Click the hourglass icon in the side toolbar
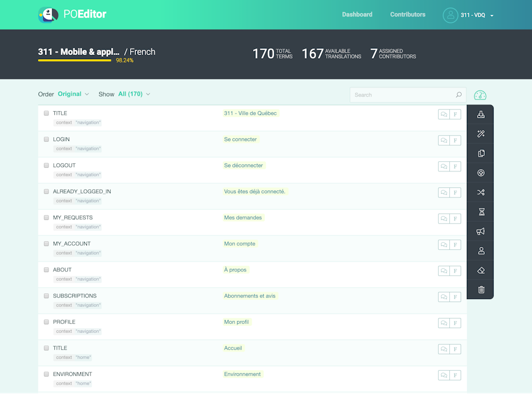Screen dimensions: 532x399 [481, 212]
